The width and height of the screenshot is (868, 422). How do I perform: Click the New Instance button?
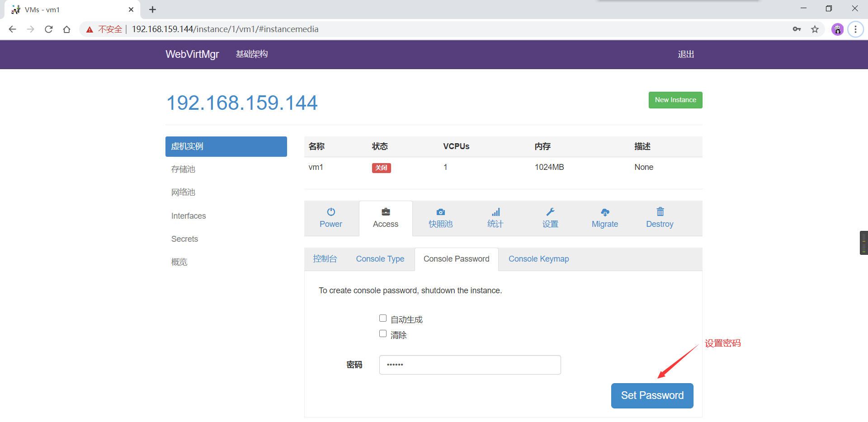tap(675, 100)
